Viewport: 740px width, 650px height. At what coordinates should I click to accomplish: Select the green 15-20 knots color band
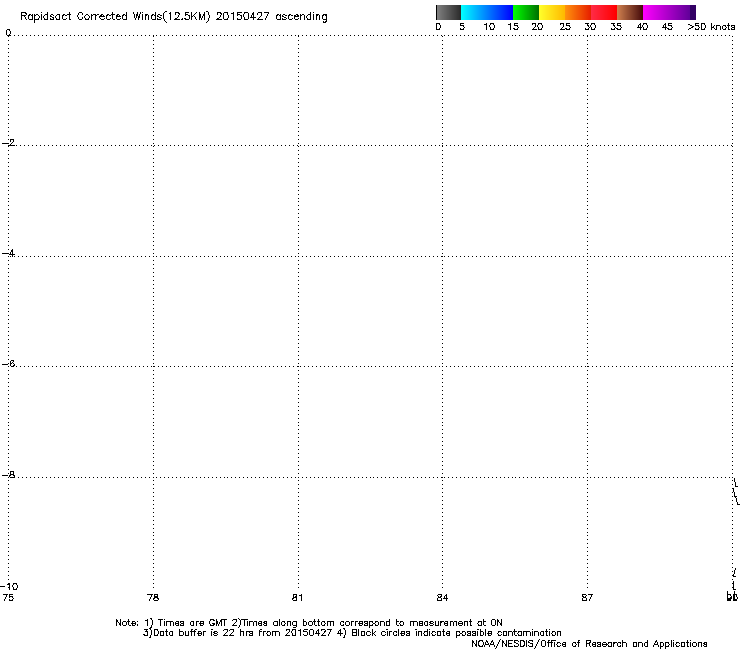(x=526, y=12)
